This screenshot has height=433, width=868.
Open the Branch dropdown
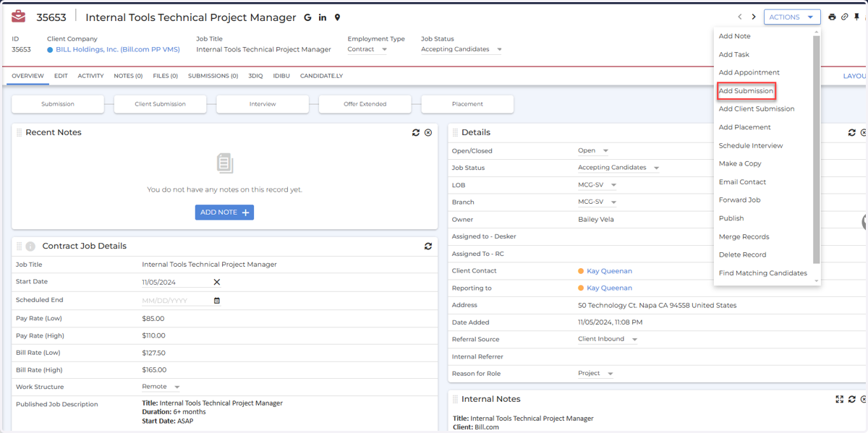click(597, 202)
